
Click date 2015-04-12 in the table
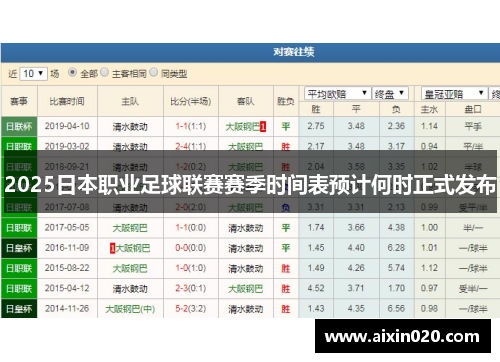[67, 288]
